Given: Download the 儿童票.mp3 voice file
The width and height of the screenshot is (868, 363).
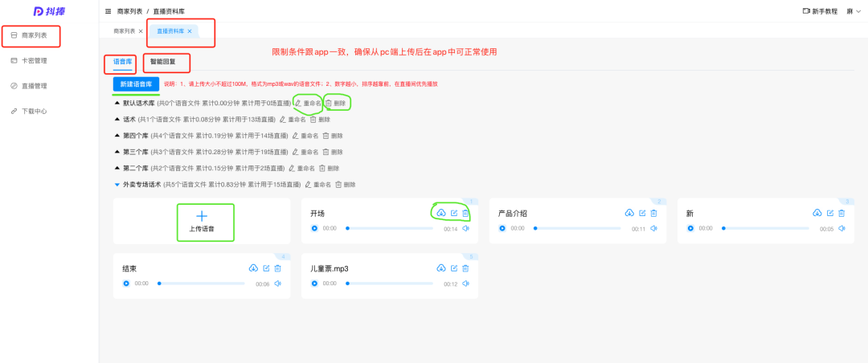Looking at the screenshot, I should coord(441,268).
